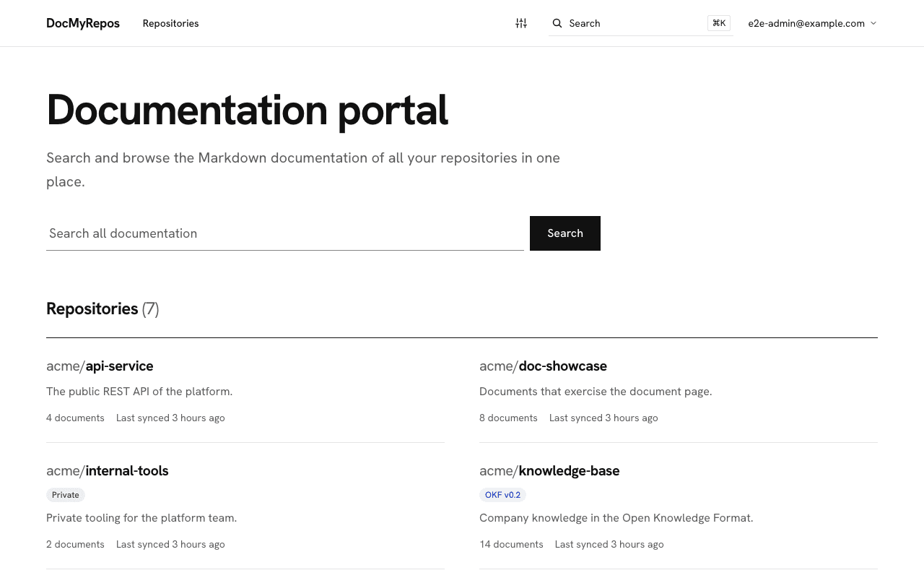Open the display settings sliders icon
This screenshot has height=578, width=924.
(521, 23)
